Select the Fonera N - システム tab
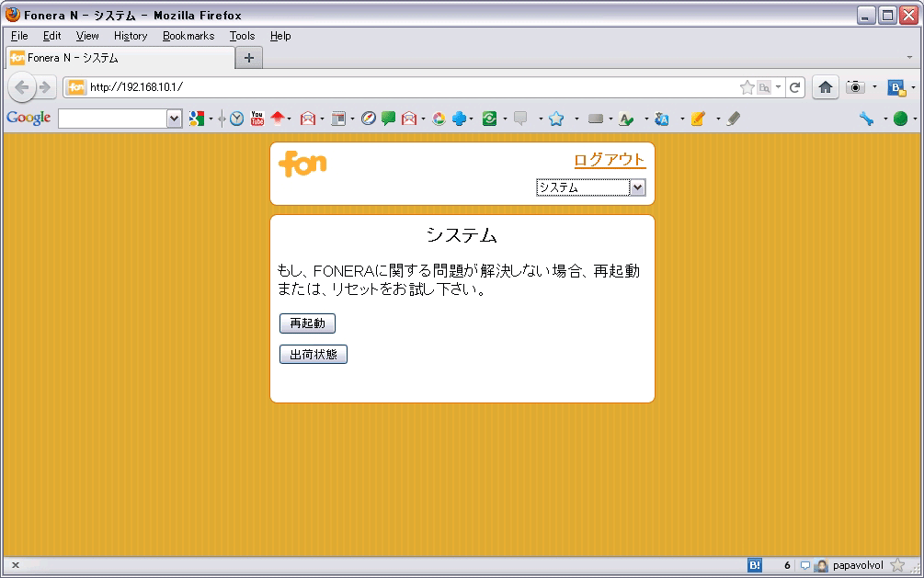 pos(120,58)
